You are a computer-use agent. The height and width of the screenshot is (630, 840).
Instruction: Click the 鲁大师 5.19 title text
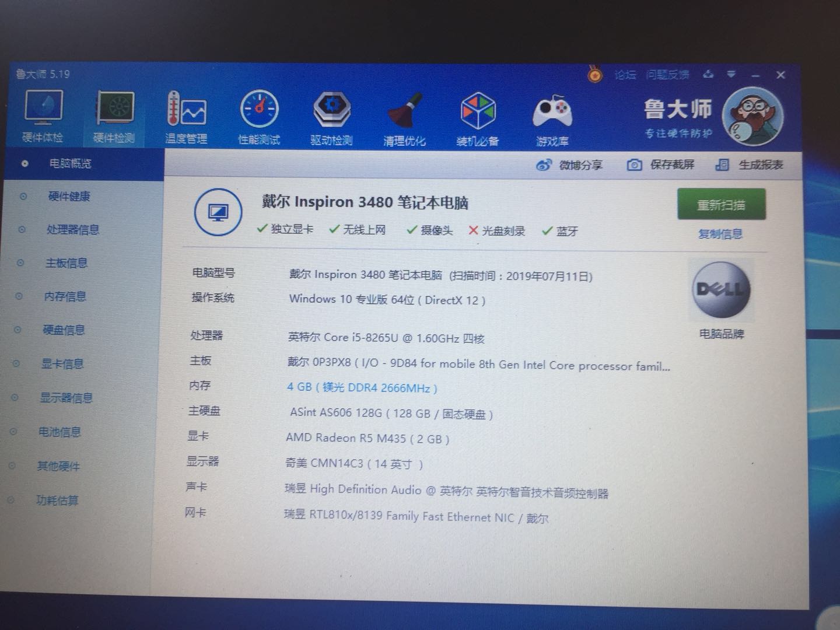coord(43,74)
